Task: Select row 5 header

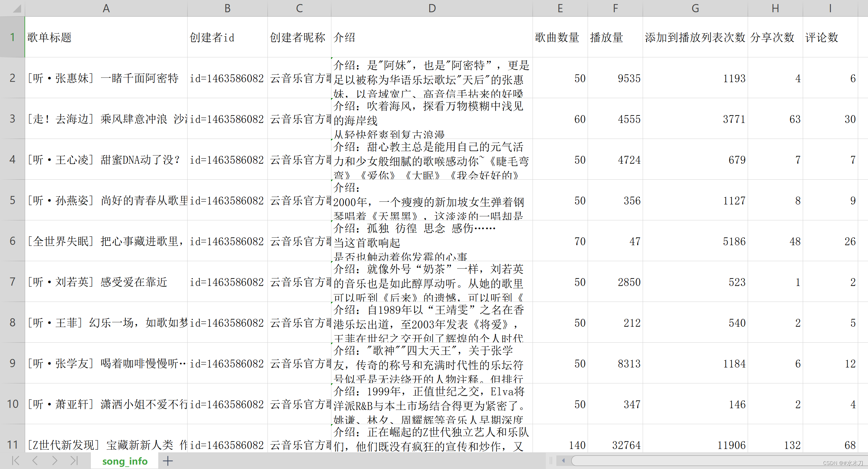Action: (x=13, y=200)
